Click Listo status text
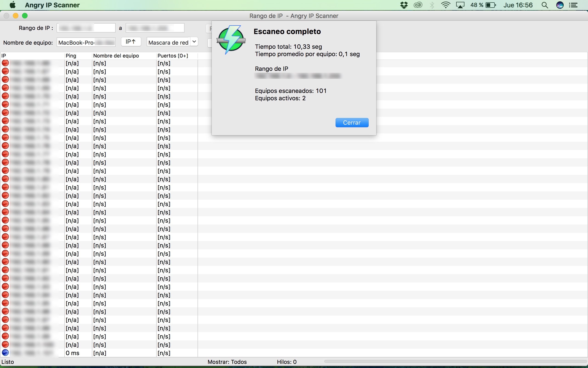The height and width of the screenshot is (368, 588). coord(8,362)
